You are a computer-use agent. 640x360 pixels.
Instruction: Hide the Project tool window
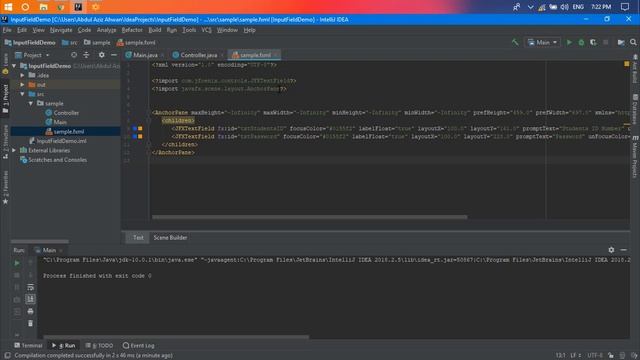pyautogui.click(x=114, y=55)
